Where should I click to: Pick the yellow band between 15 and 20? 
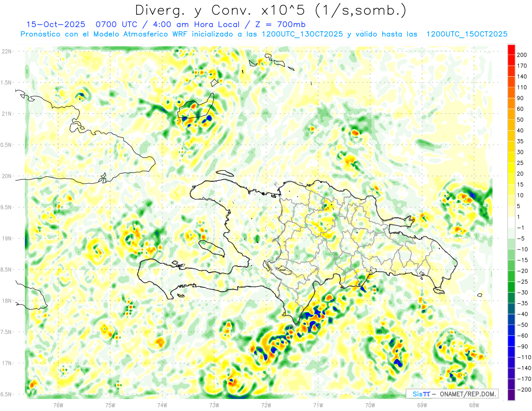click(511, 179)
